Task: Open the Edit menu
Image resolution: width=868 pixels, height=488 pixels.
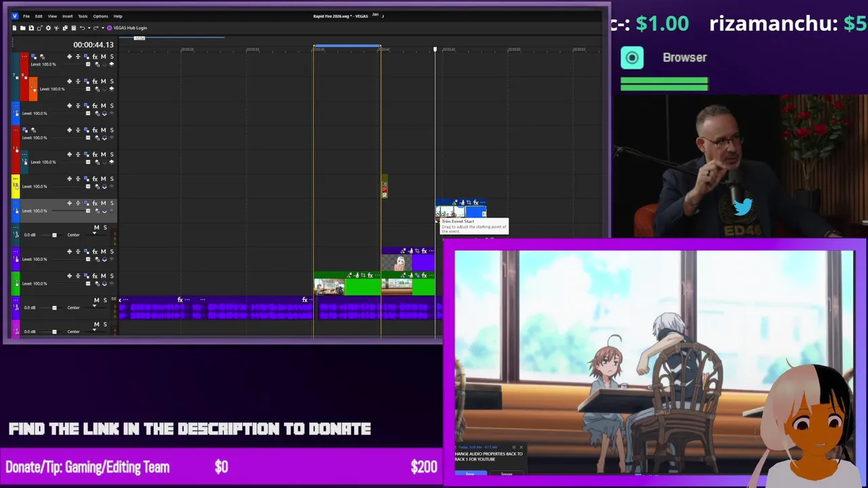Action: pyautogui.click(x=39, y=16)
